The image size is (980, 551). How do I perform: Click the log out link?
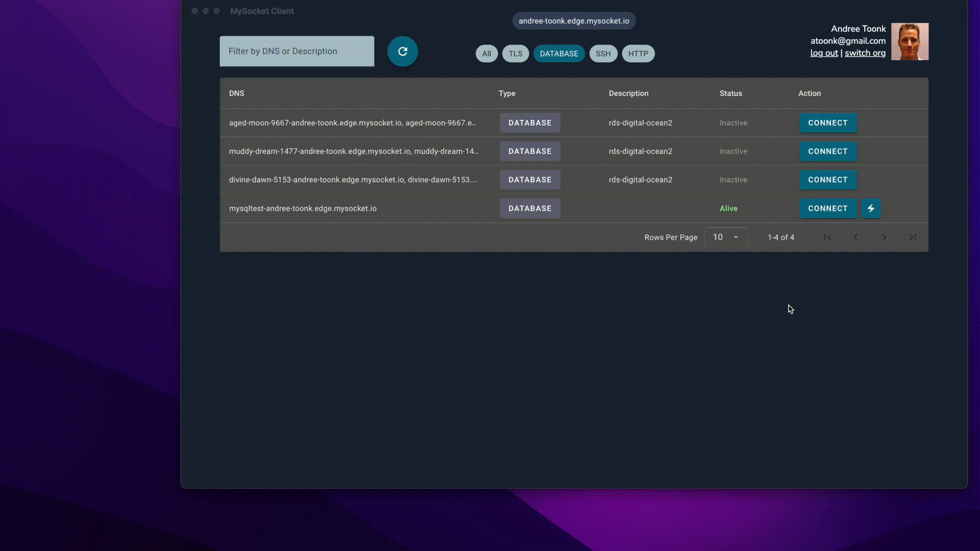click(824, 53)
